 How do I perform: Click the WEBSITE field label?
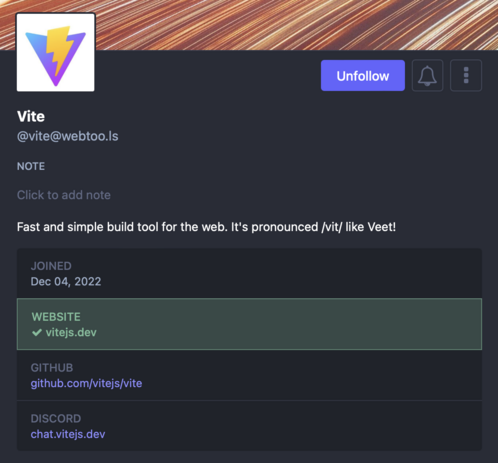56,317
